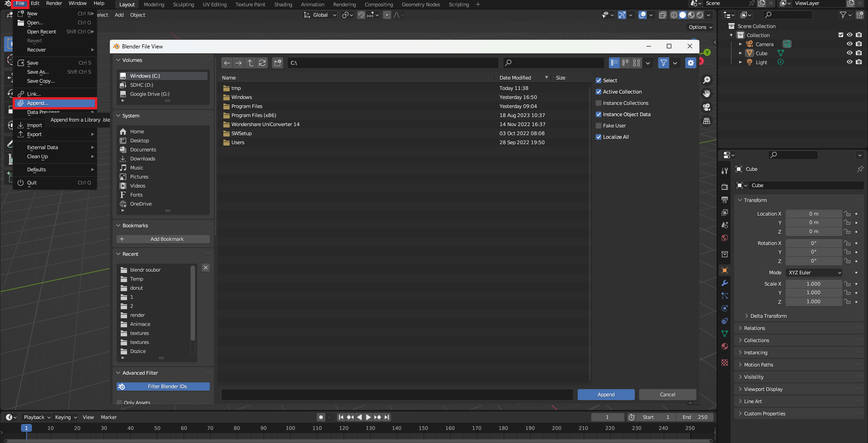Click the viewport camera view icon
Screen dimensions: 868x443
point(707,107)
